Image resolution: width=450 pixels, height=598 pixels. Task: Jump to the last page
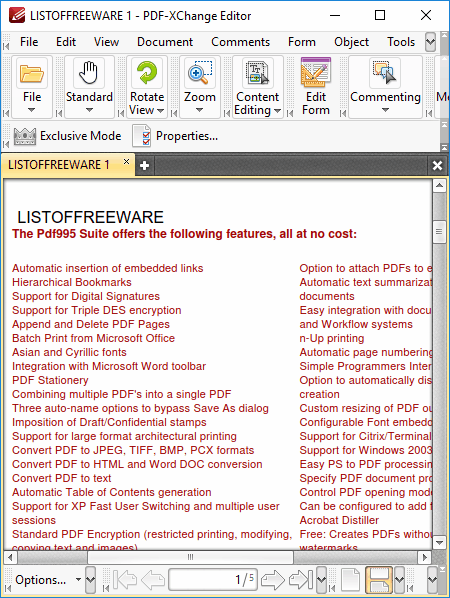click(301, 580)
